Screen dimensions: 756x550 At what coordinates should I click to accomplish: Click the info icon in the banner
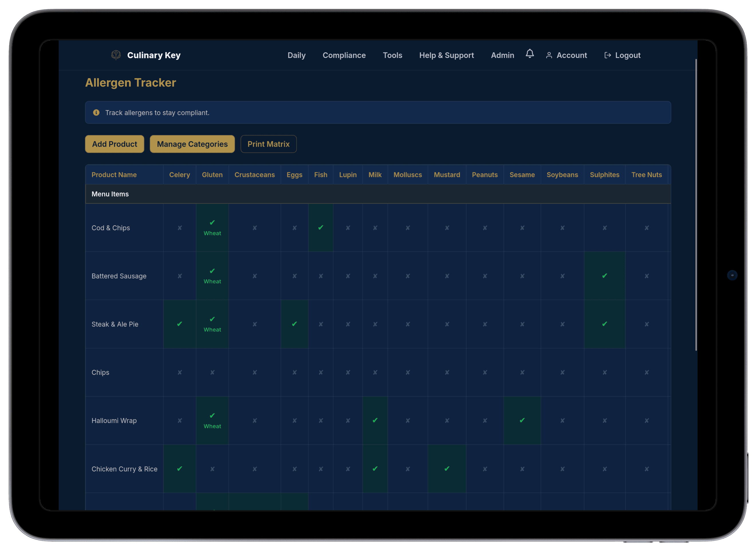pos(96,113)
